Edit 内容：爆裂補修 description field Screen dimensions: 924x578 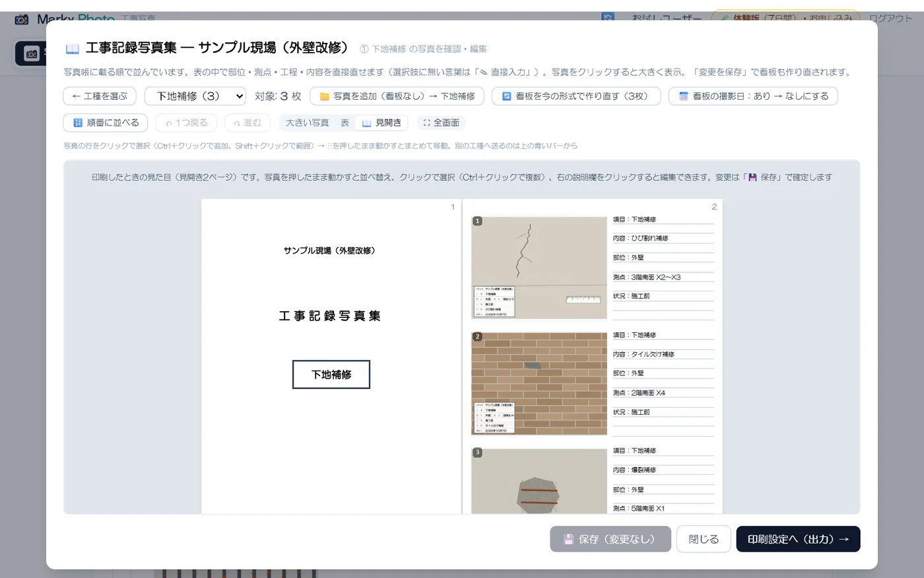pyautogui.click(x=663, y=470)
